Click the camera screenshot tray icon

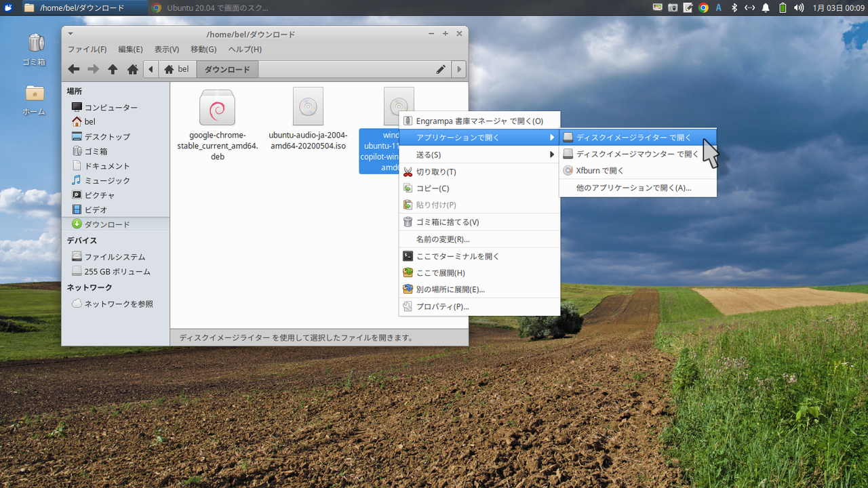[x=673, y=8]
